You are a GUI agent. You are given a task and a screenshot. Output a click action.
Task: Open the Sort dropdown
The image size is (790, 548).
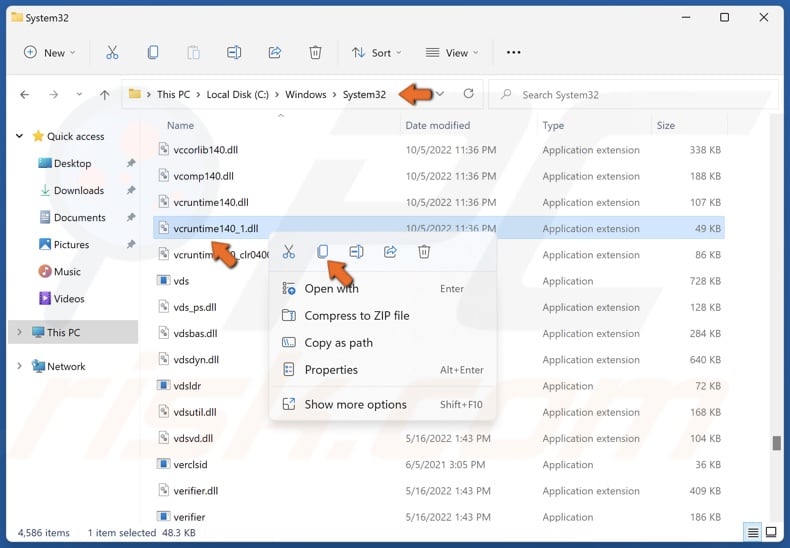click(376, 52)
